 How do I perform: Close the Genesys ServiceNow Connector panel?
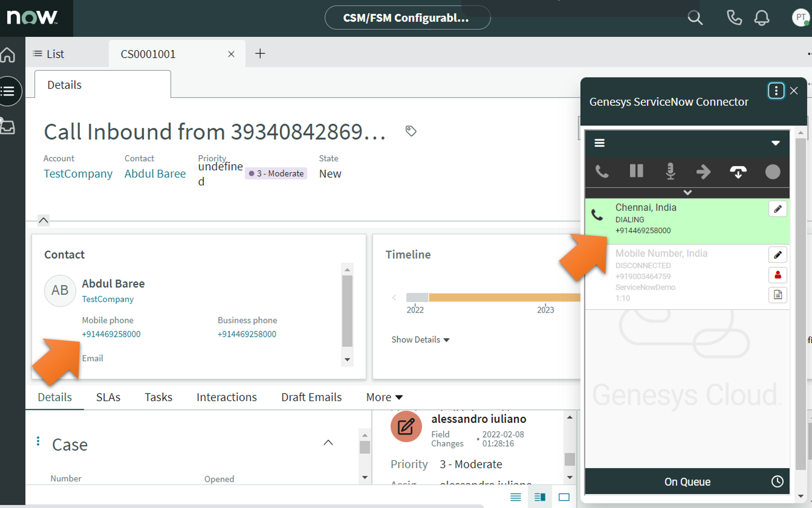[x=794, y=91]
